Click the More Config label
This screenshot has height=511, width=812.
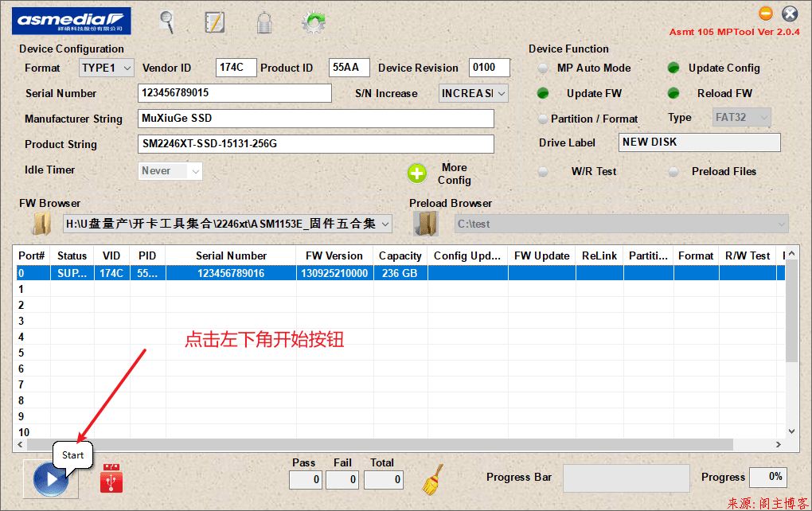[x=455, y=174]
